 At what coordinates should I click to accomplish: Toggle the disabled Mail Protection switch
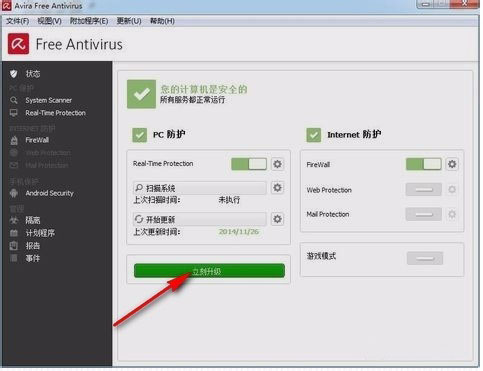click(424, 214)
